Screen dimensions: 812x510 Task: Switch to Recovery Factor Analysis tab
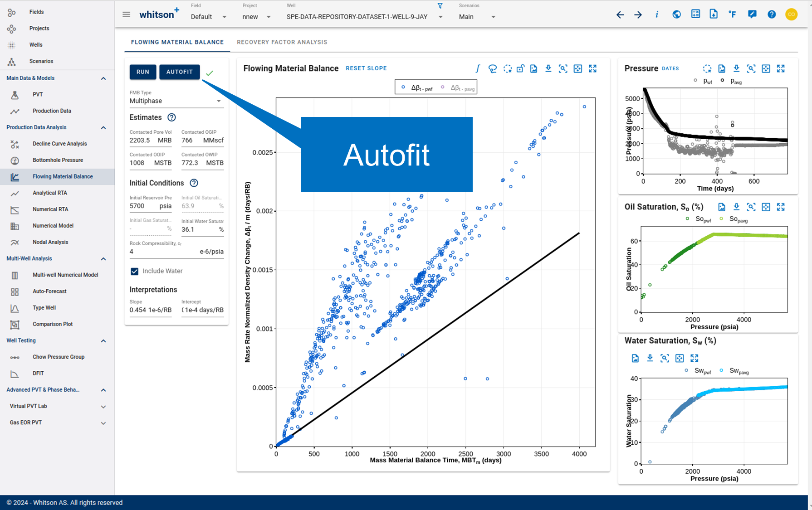point(282,42)
